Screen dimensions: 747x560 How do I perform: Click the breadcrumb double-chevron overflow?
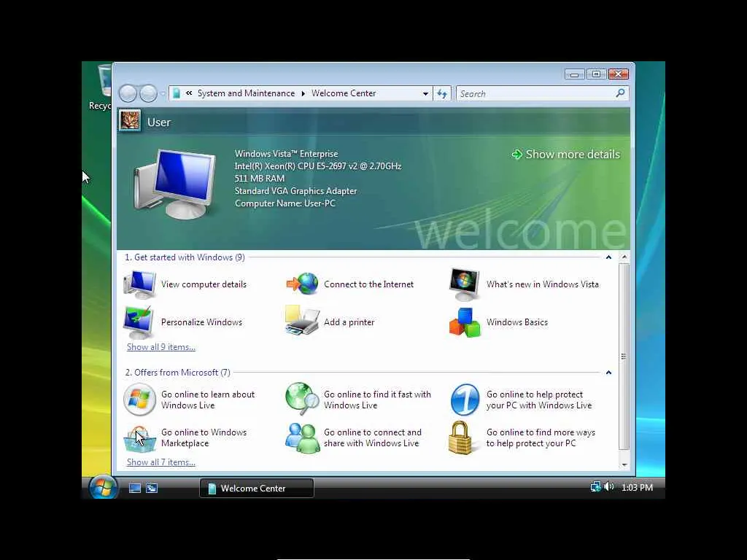coord(189,93)
